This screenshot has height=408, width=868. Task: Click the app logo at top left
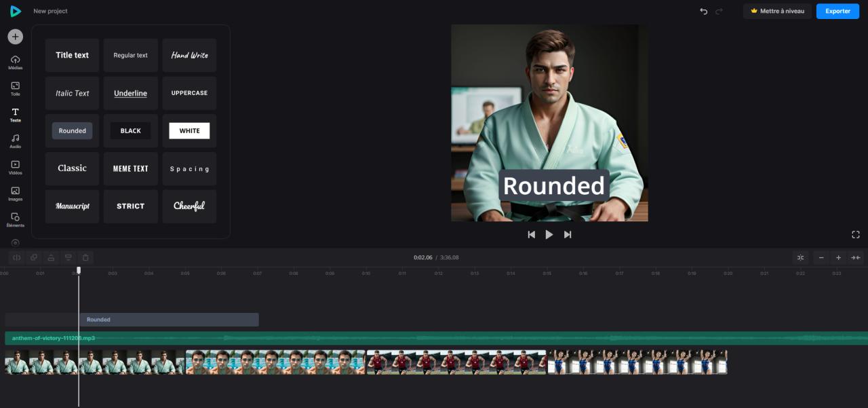15,11
